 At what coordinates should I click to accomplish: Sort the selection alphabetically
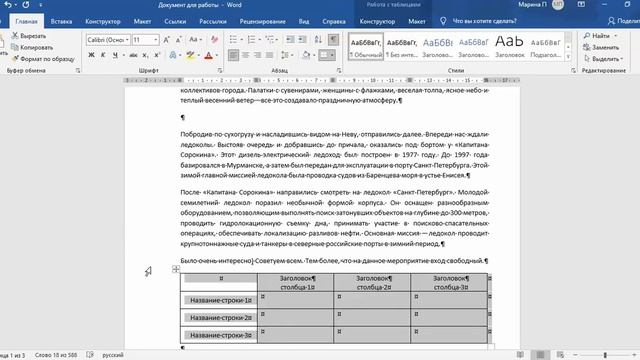coord(318,40)
